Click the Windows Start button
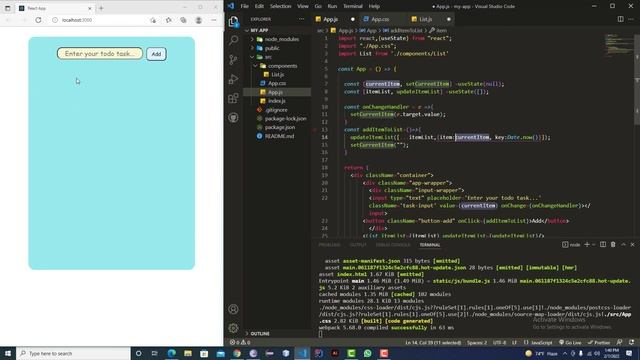The height and width of the screenshot is (360, 640). coord(8,353)
